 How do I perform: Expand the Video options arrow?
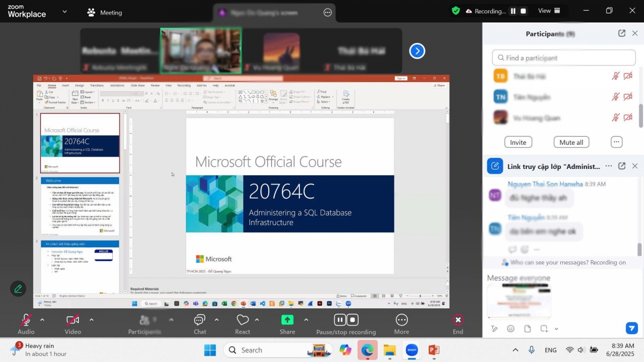(91, 320)
